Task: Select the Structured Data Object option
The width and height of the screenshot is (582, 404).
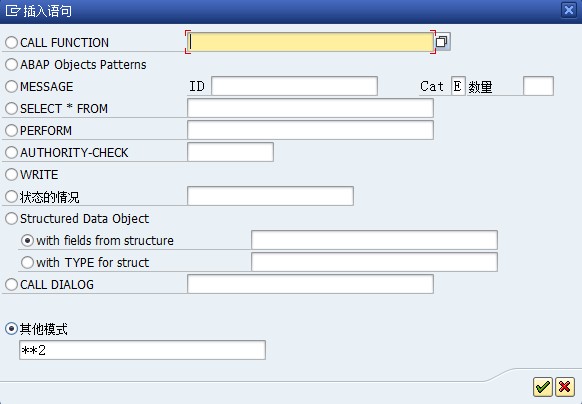Action: tap(12, 218)
